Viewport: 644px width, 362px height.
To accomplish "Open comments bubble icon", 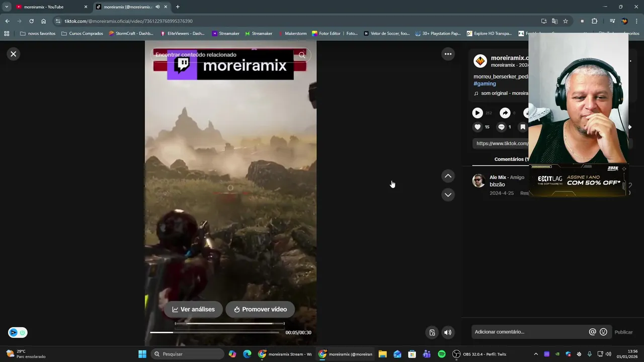I will [x=501, y=127].
